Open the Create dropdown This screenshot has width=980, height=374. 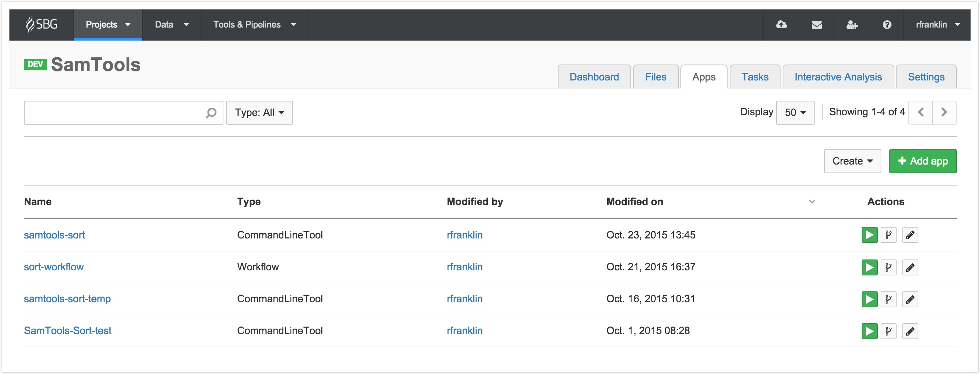852,161
